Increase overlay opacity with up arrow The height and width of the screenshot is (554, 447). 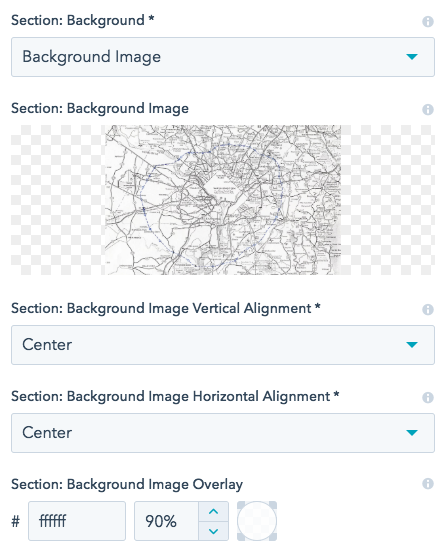click(x=213, y=511)
